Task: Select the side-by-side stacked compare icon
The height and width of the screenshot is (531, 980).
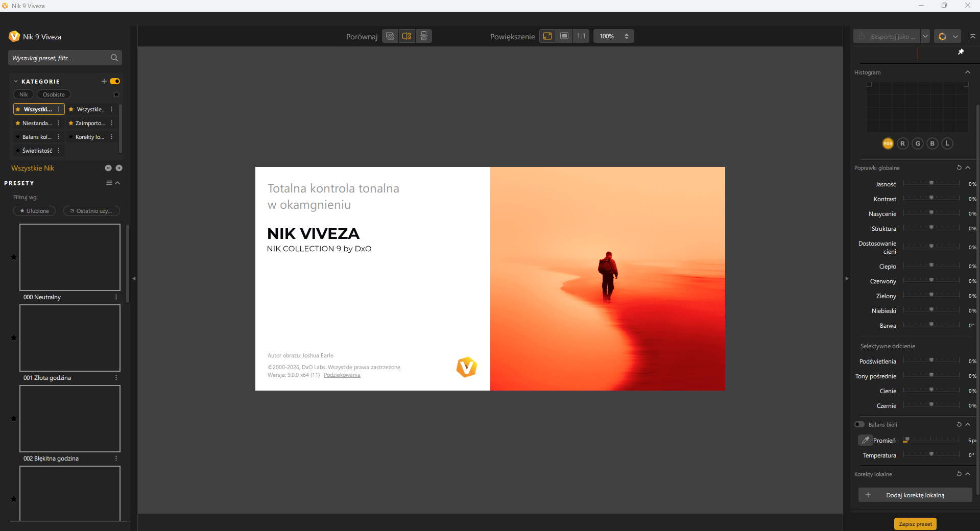Action: coord(424,36)
